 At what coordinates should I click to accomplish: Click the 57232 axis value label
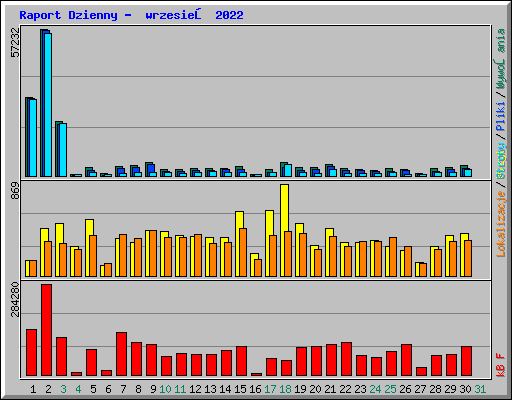(15, 42)
